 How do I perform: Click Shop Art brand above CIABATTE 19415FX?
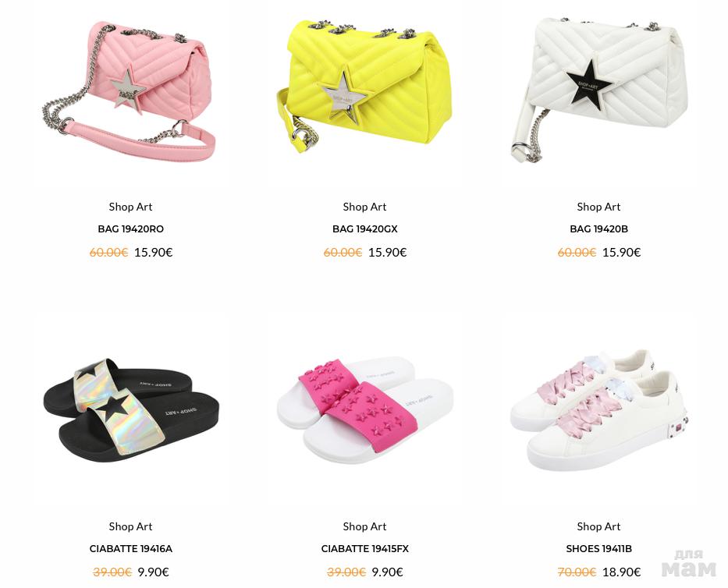pos(364,526)
